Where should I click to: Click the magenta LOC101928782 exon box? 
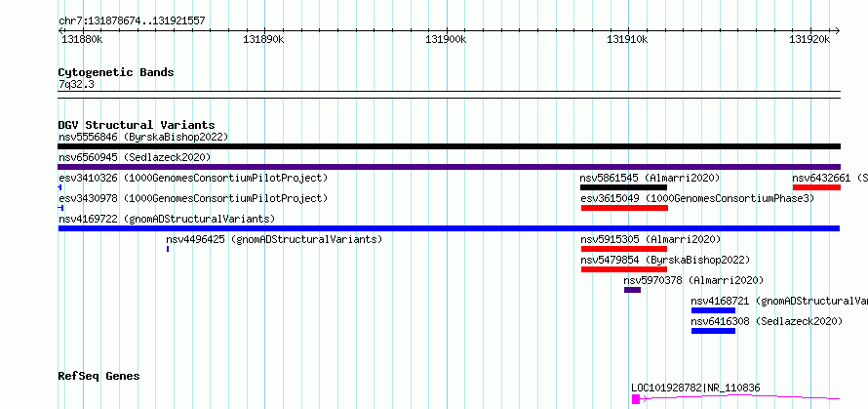[636, 399]
